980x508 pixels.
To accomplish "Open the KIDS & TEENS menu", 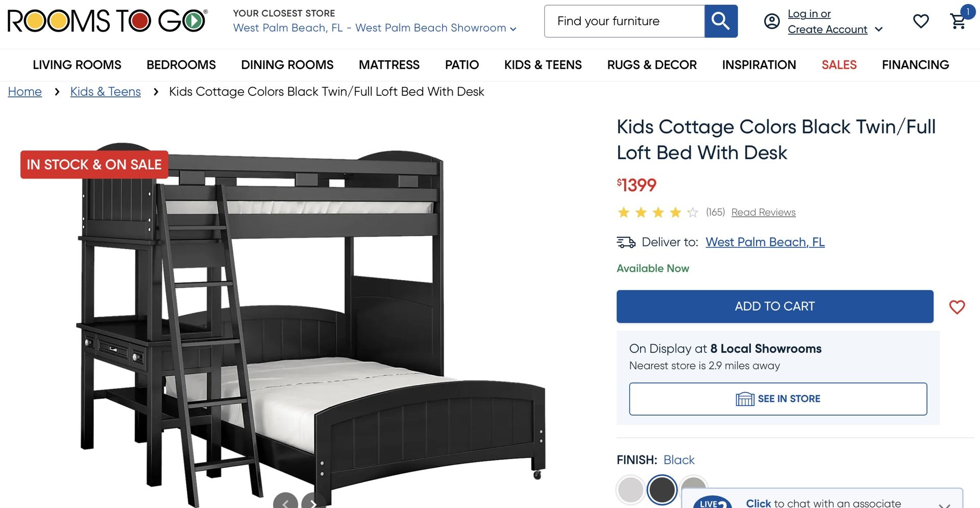I will 543,65.
